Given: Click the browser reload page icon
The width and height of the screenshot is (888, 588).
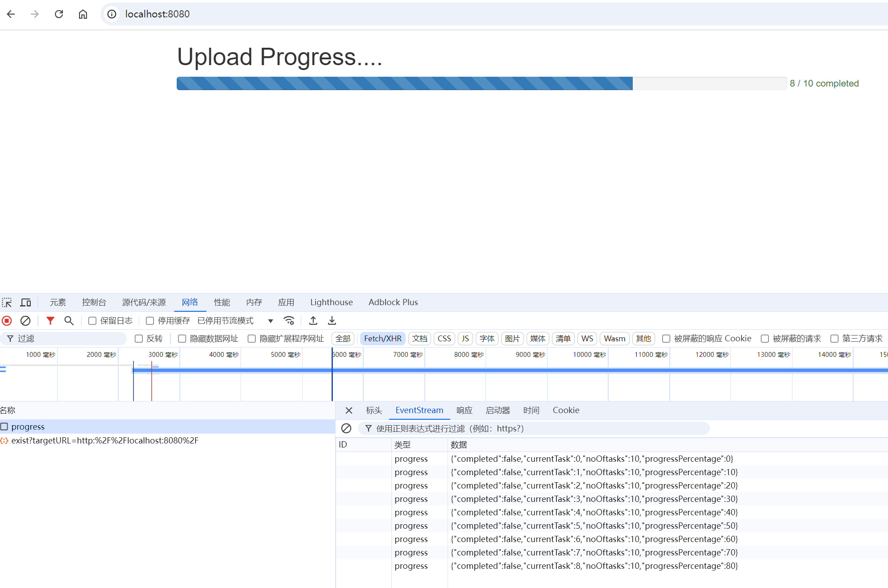Looking at the screenshot, I should click(x=59, y=14).
